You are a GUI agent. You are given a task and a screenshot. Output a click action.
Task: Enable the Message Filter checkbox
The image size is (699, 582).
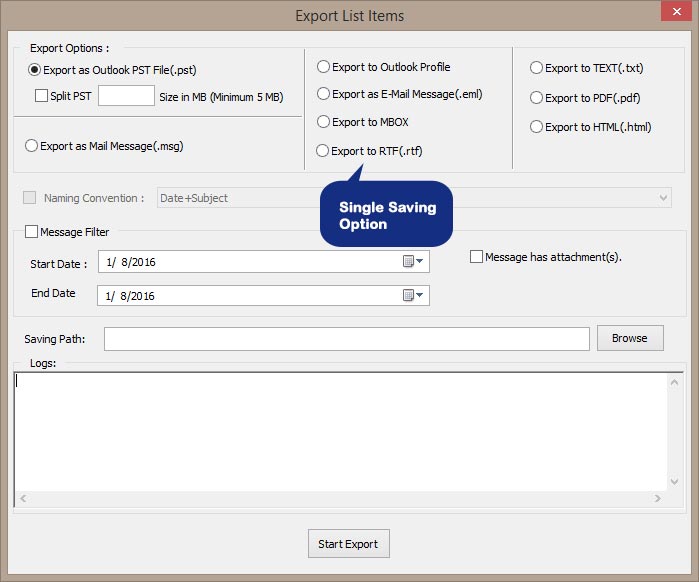pyautogui.click(x=31, y=232)
